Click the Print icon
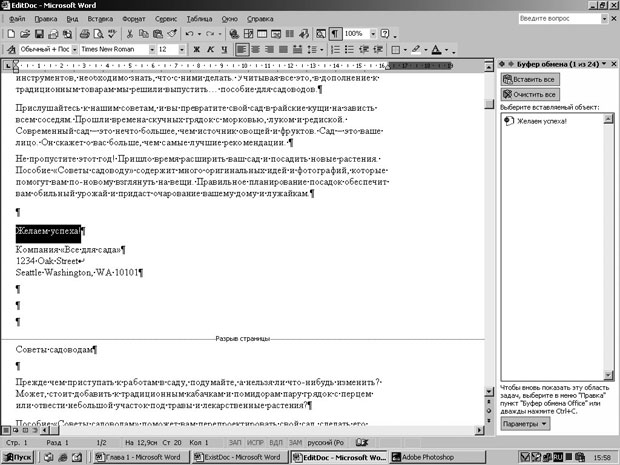 click(x=84, y=34)
